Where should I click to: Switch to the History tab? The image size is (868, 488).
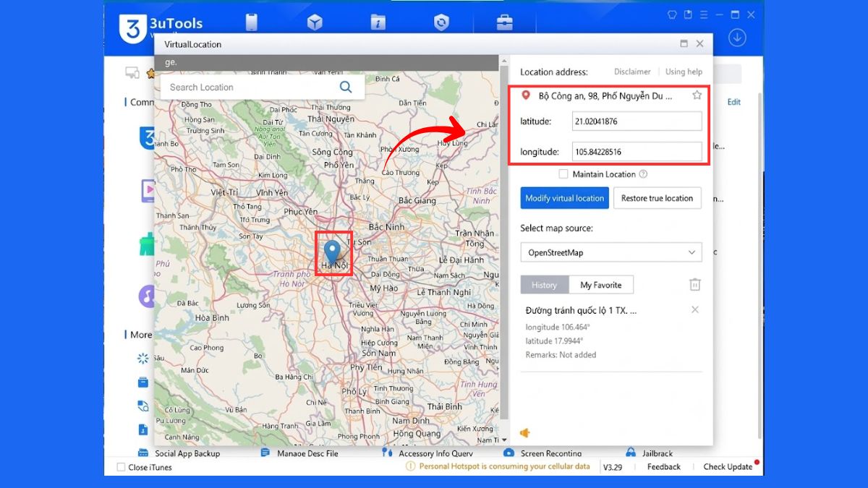(545, 285)
